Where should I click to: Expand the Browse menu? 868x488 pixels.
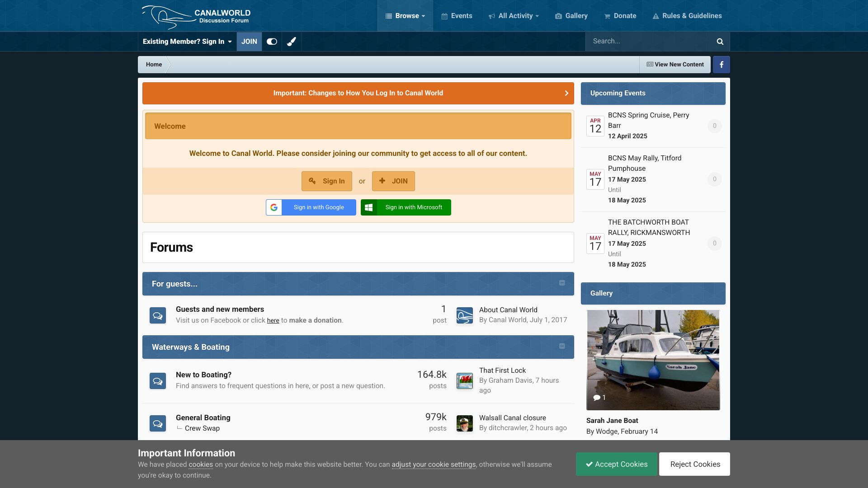(x=405, y=16)
